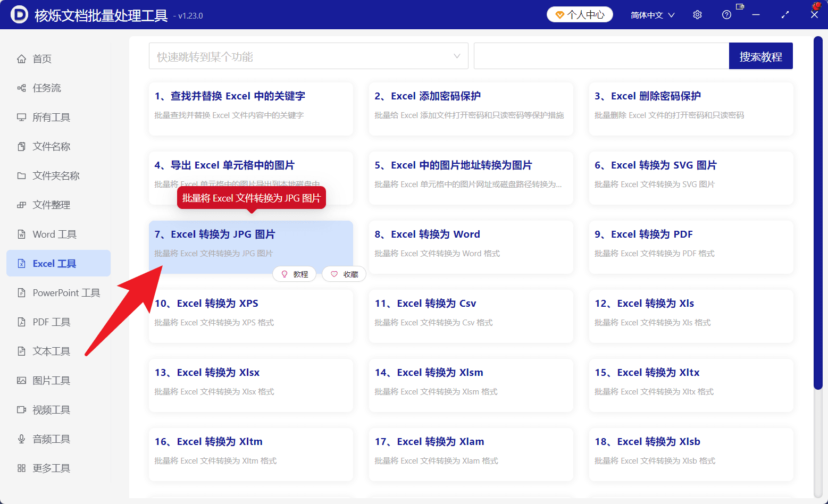Screen dimensions: 828x504
Task: Open Excel 转换为 Xlam card
Action: tap(471, 455)
